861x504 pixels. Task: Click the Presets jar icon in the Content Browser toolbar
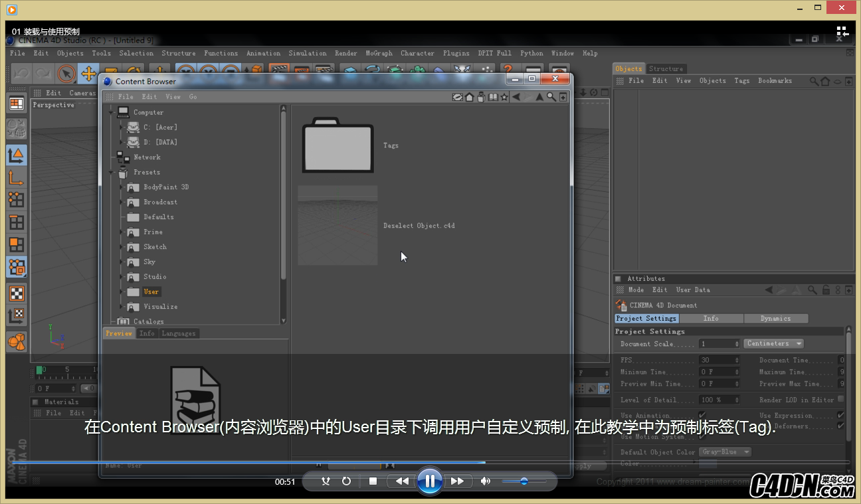point(481,97)
